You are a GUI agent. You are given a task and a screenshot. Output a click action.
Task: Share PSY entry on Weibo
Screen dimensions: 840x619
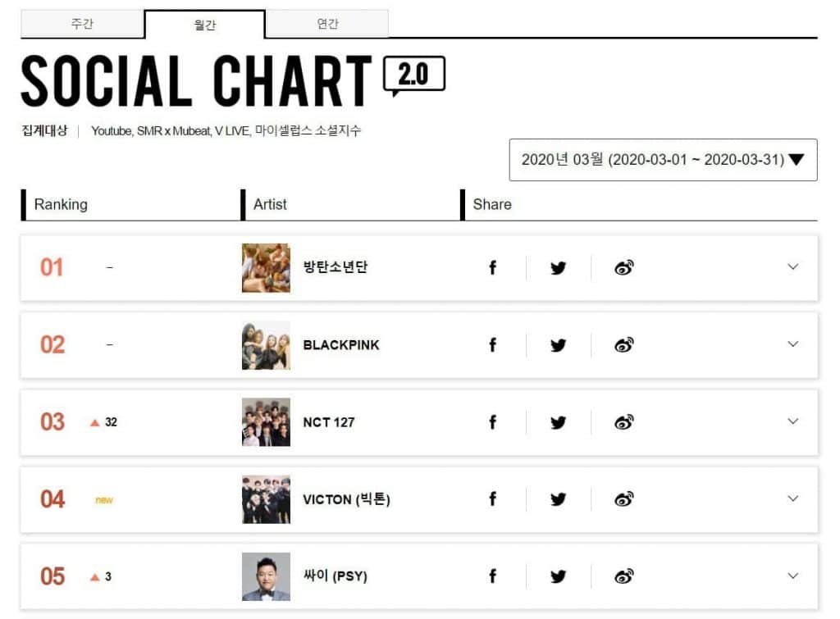624,576
